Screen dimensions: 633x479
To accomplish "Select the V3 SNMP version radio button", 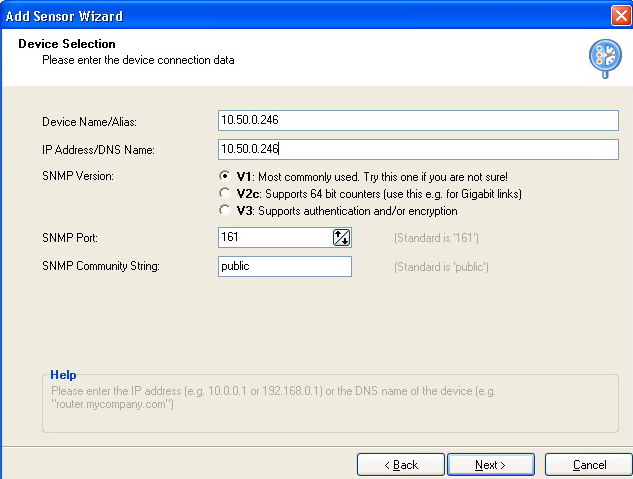I will pyautogui.click(x=224, y=210).
